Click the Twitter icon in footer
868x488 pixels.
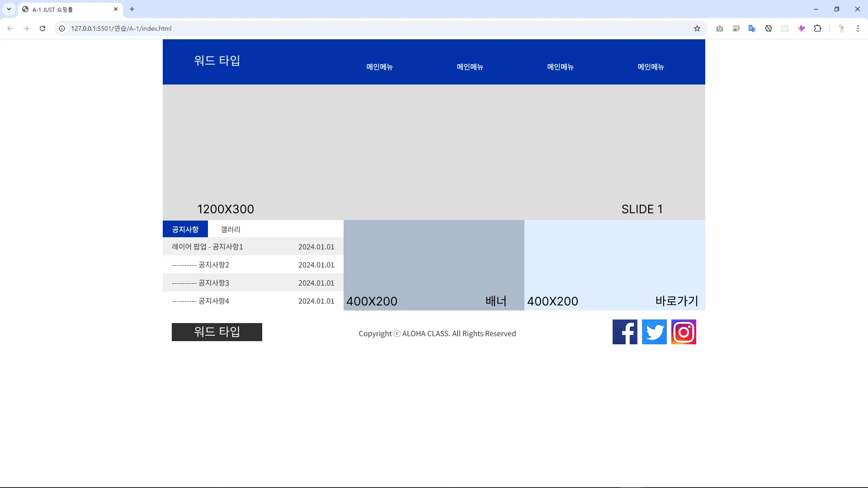click(654, 332)
